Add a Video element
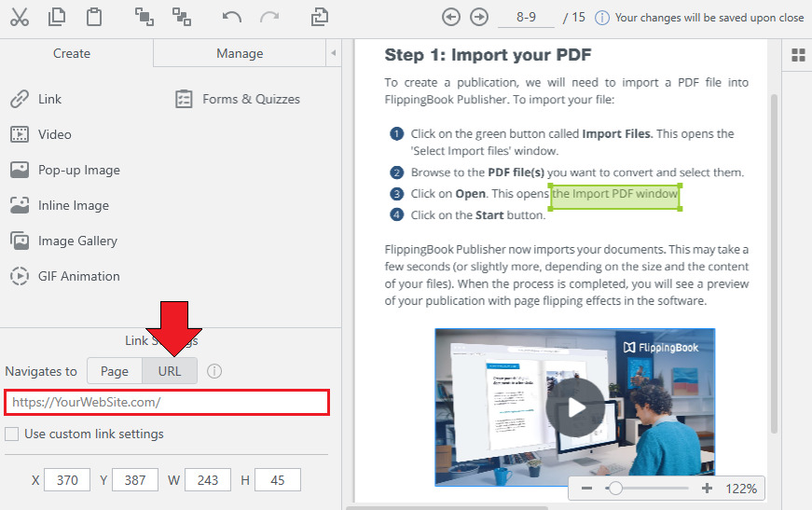Viewport: 812px width, 510px height. click(x=41, y=134)
